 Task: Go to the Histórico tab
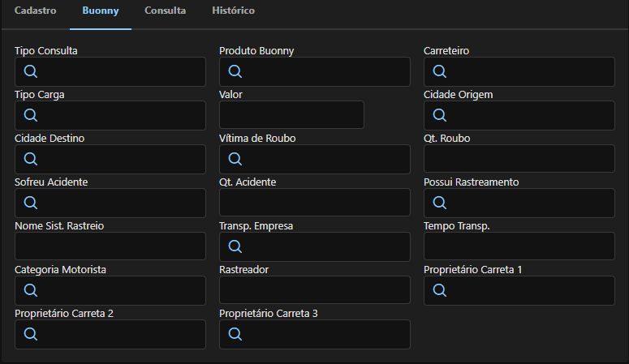(x=233, y=11)
